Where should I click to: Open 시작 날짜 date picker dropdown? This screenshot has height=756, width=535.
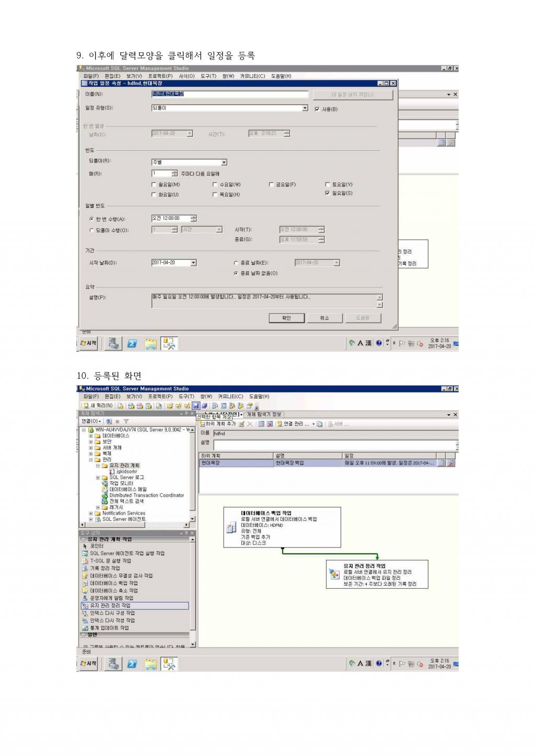(x=193, y=263)
